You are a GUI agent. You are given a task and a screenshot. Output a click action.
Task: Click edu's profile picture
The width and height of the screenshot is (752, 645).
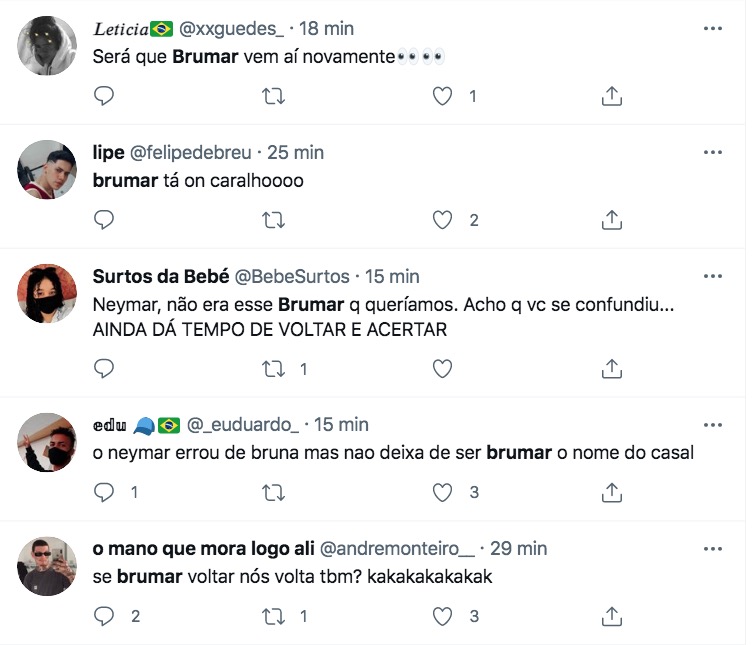tap(47, 442)
